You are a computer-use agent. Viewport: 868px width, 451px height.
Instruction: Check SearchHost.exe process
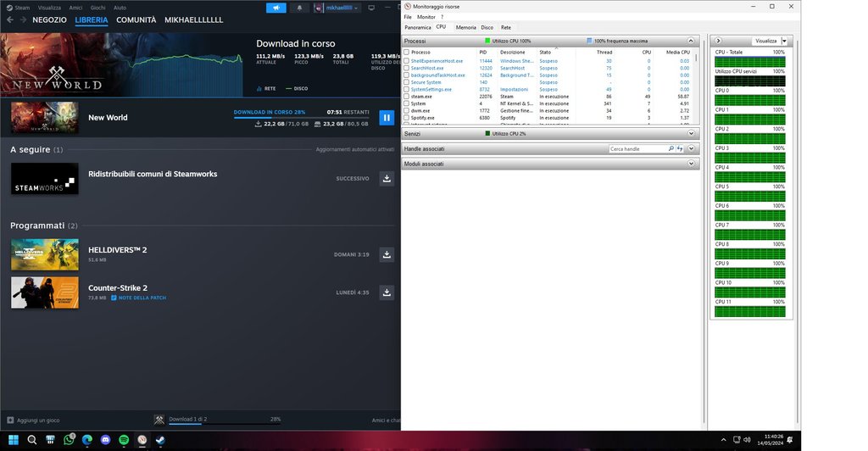(x=406, y=68)
